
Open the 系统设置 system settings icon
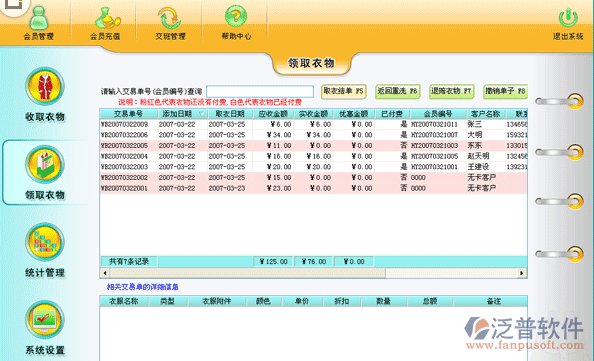[x=45, y=320]
